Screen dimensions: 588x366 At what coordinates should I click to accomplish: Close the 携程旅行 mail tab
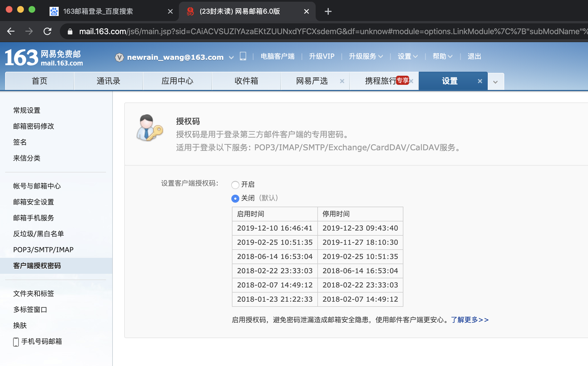[411, 81]
